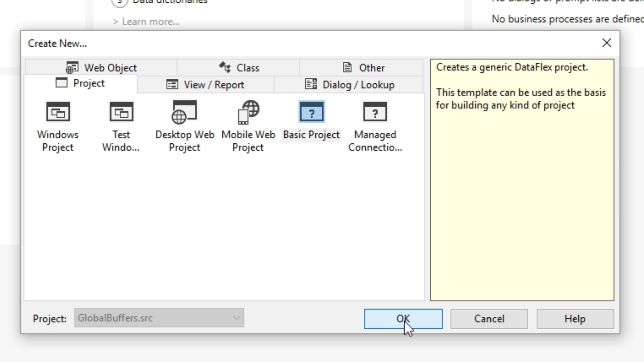Image resolution: width=644 pixels, height=362 pixels.
Task: Select the Basic Project template icon
Action: 311,112
